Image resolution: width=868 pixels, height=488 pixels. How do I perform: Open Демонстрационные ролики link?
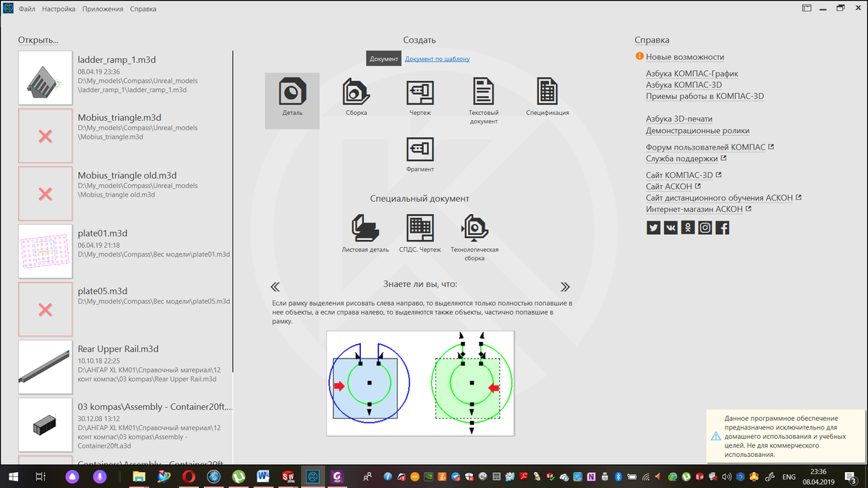coord(698,131)
